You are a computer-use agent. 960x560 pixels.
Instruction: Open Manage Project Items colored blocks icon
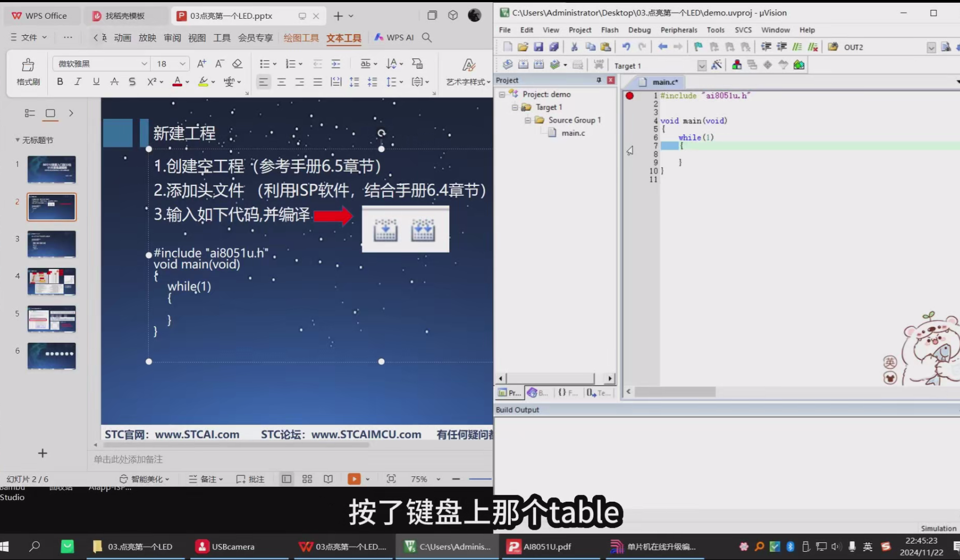point(737,65)
